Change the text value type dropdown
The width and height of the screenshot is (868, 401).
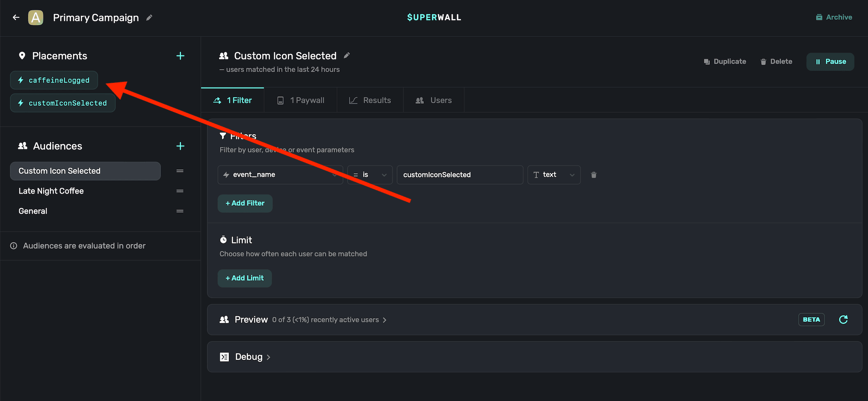point(554,175)
